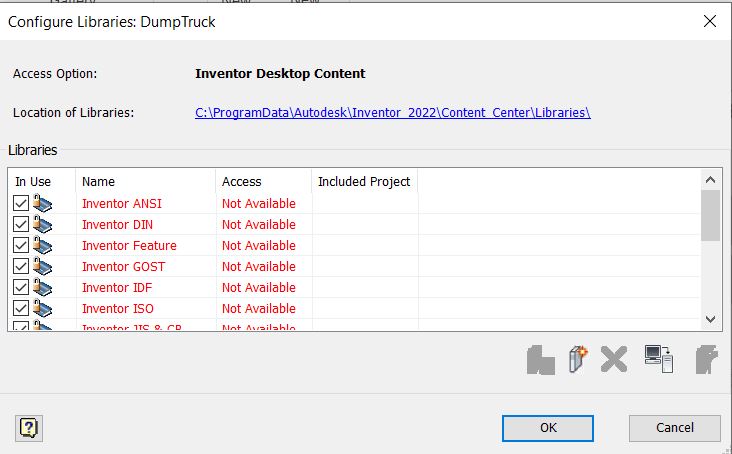This screenshot has height=454, width=732.
Task: Click the locked library icon for Inventor ISO
Action: click(x=42, y=308)
